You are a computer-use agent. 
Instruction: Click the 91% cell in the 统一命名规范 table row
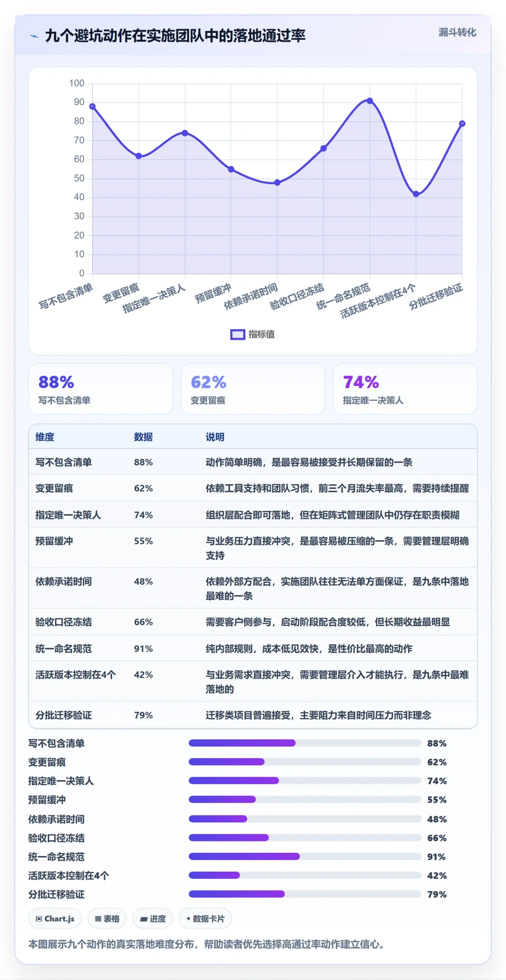tap(143, 648)
